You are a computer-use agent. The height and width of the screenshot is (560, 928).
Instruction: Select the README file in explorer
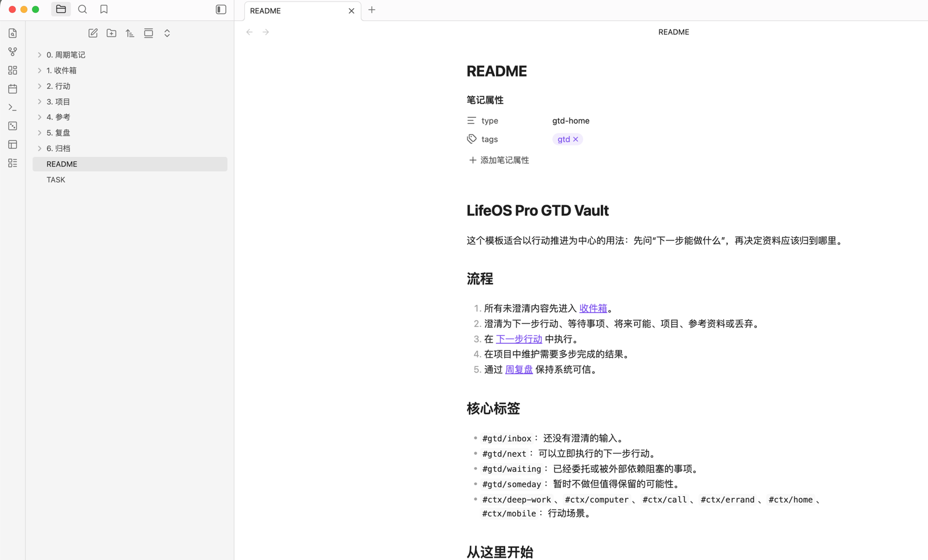click(130, 164)
